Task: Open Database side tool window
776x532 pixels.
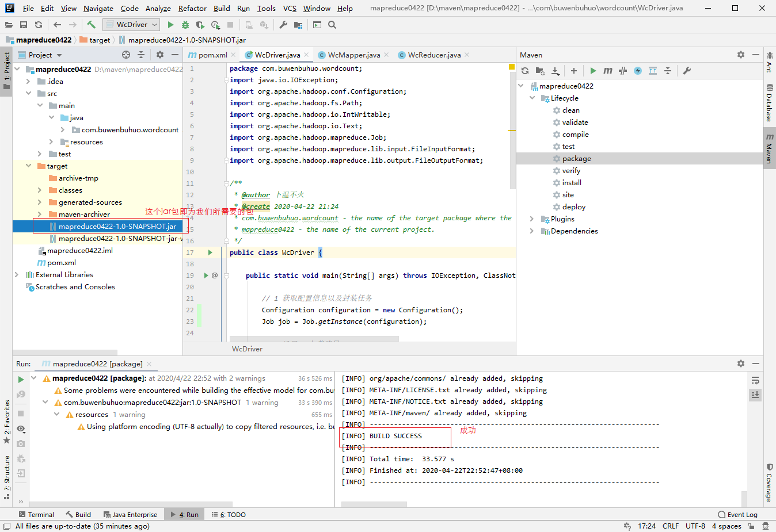Action: pyautogui.click(x=769, y=102)
